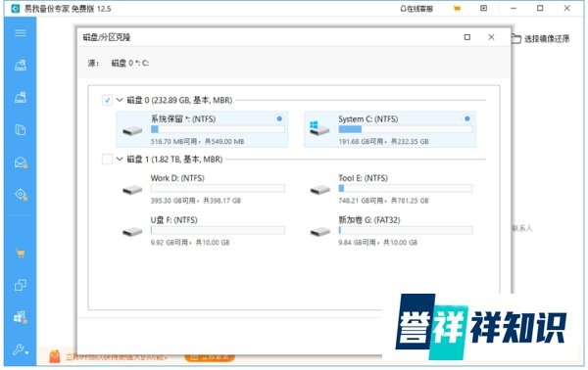Screen dimensions: 588x370
Task: Select the 系统保留 *: (NTFS) partition
Action: tap(202, 129)
